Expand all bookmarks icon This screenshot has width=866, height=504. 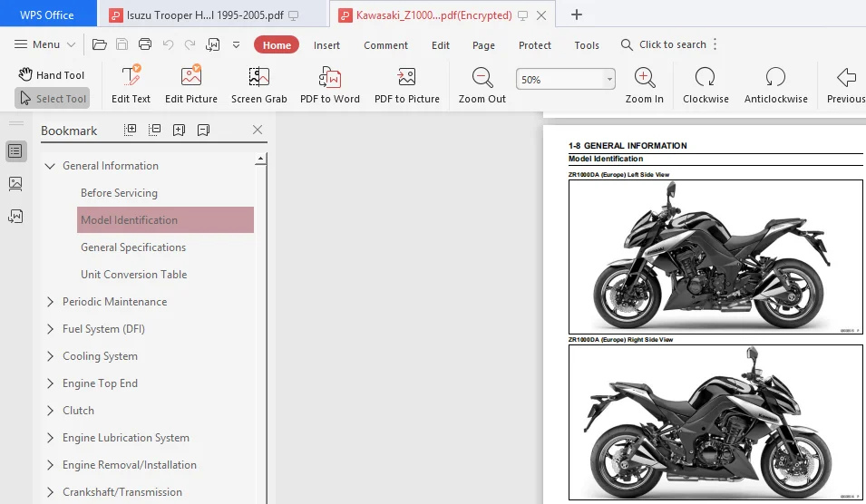[x=131, y=130]
